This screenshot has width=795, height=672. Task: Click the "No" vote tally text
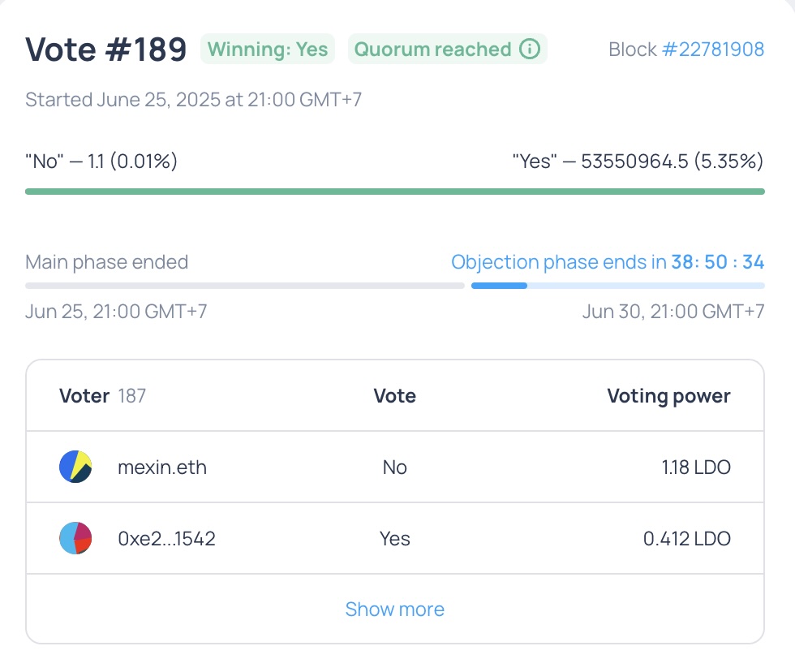[101, 162]
